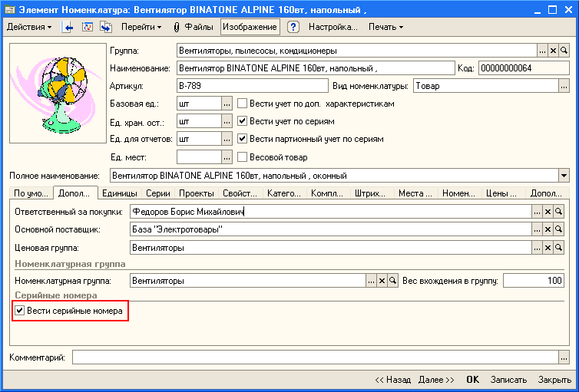Click the ellipsis button for Базовая ед.
Screen dimensions: 579x392
[227, 104]
